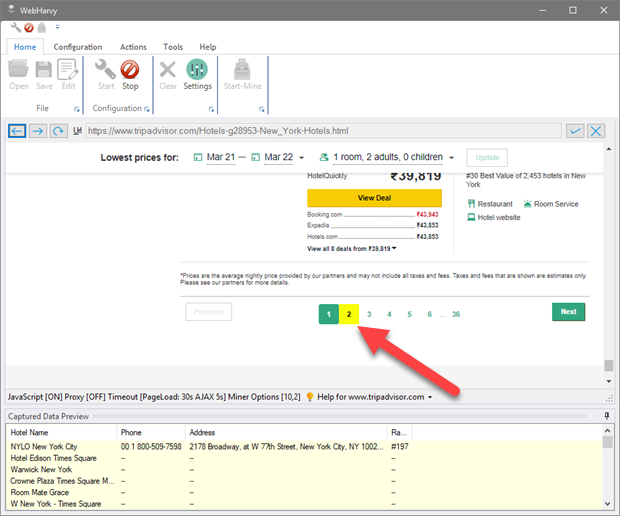This screenshot has height=516, width=620.
Task: Open the Actions ribbon tab
Action: point(133,47)
